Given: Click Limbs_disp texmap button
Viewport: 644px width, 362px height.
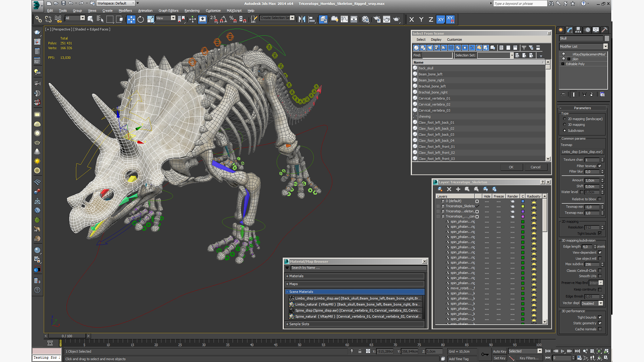Looking at the screenshot, I should click(x=582, y=152).
